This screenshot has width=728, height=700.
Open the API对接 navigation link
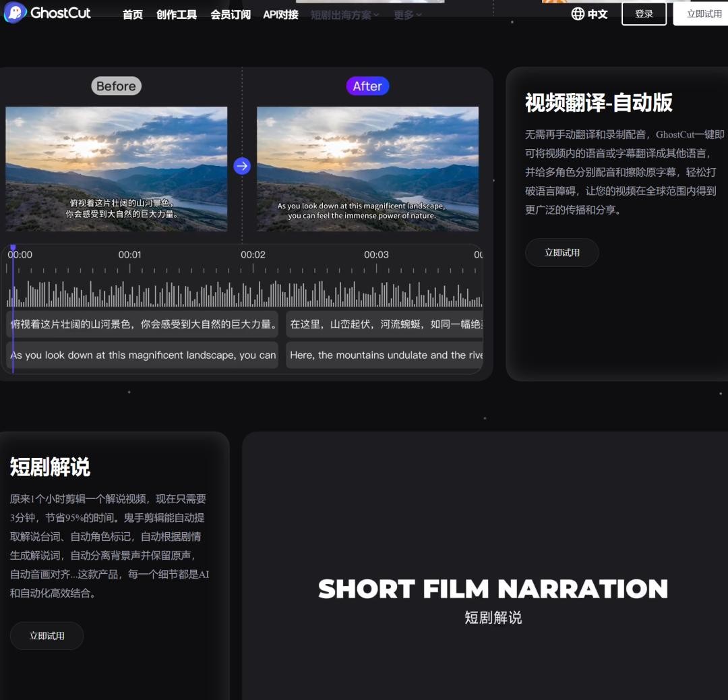(x=280, y=14)
